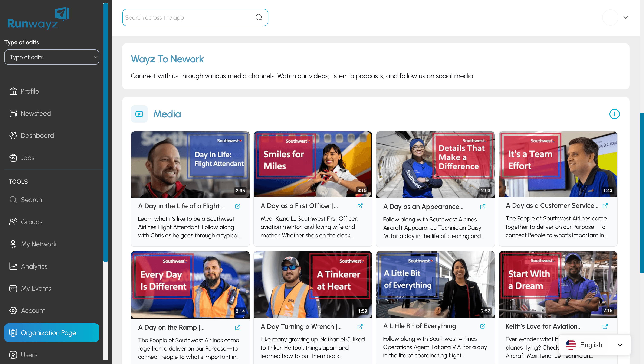
Task: Open Details That Make a Difference thumbnail
Action: (436, 165)
